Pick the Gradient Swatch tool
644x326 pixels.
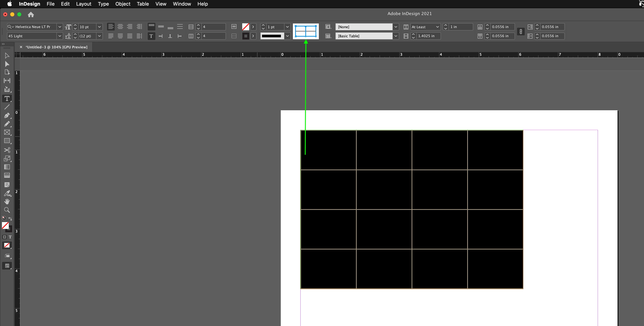7,167
